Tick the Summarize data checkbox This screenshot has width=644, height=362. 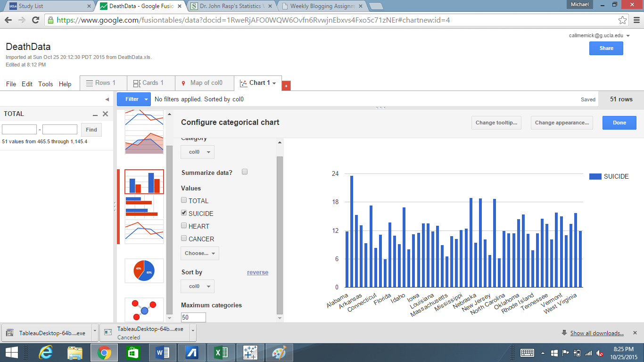(x=245, y=172)
